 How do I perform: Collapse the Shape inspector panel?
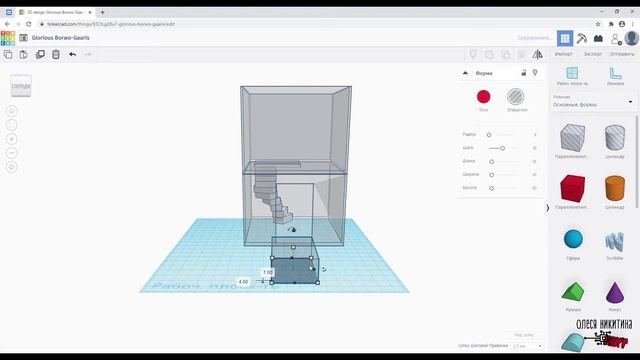click(465, 73)
